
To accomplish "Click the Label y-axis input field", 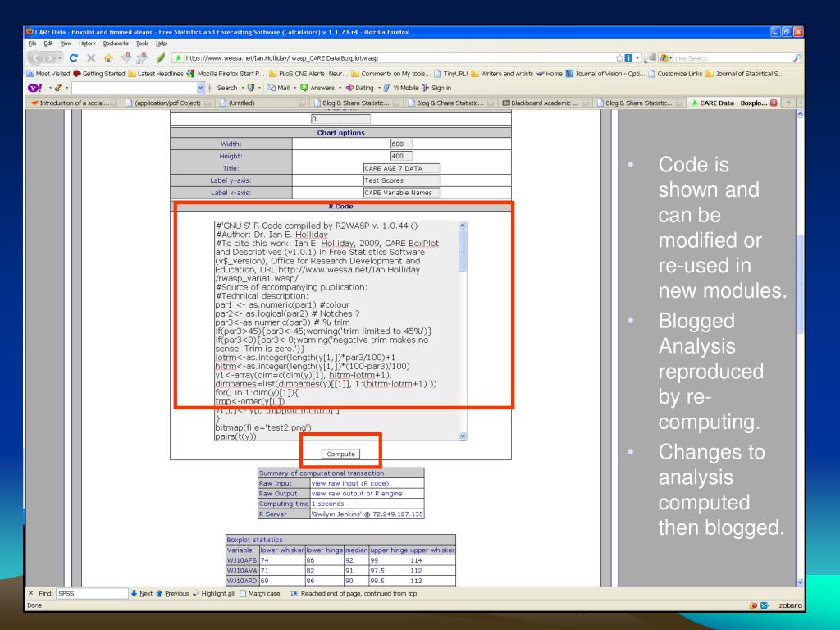I will coord(401,180).
